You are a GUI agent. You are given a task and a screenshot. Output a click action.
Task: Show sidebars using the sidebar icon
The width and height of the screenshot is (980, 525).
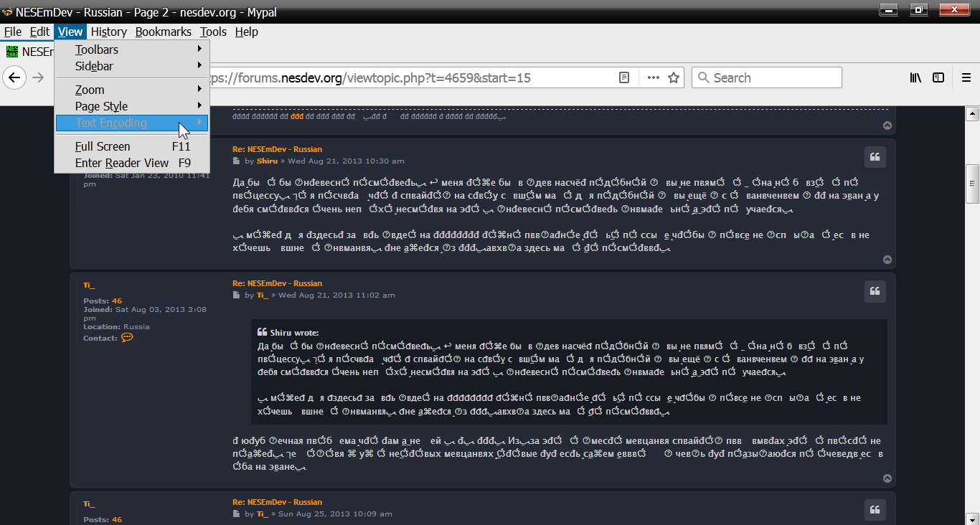click(938, 77)
